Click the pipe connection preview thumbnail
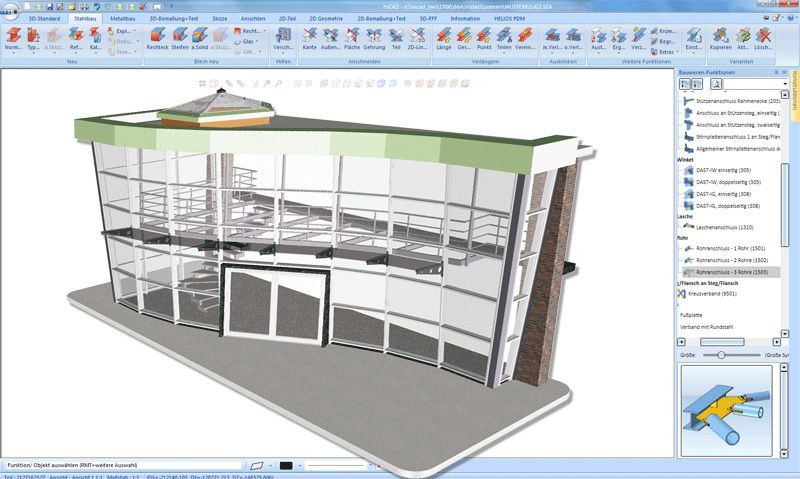The height and width of the screenshot is (479, 800). point(726,412)
